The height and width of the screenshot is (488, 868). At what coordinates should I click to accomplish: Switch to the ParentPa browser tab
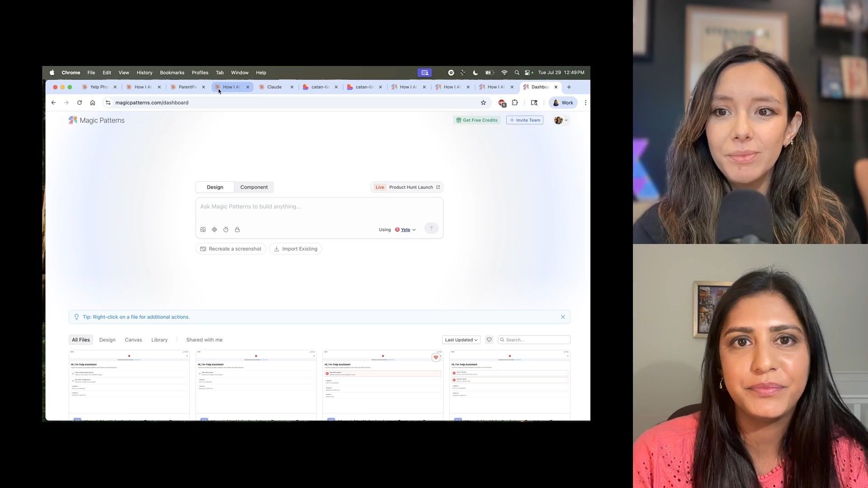(x=187, y=87)
